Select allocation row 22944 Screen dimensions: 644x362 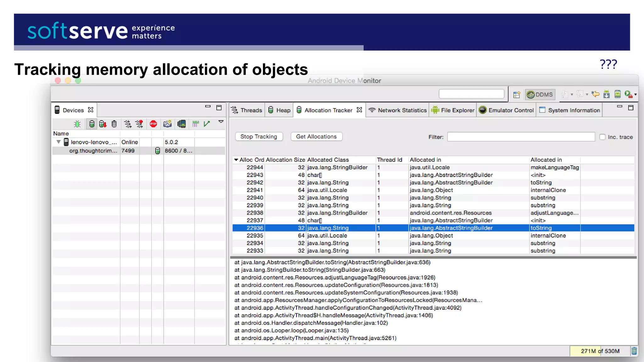click(433, 167)
